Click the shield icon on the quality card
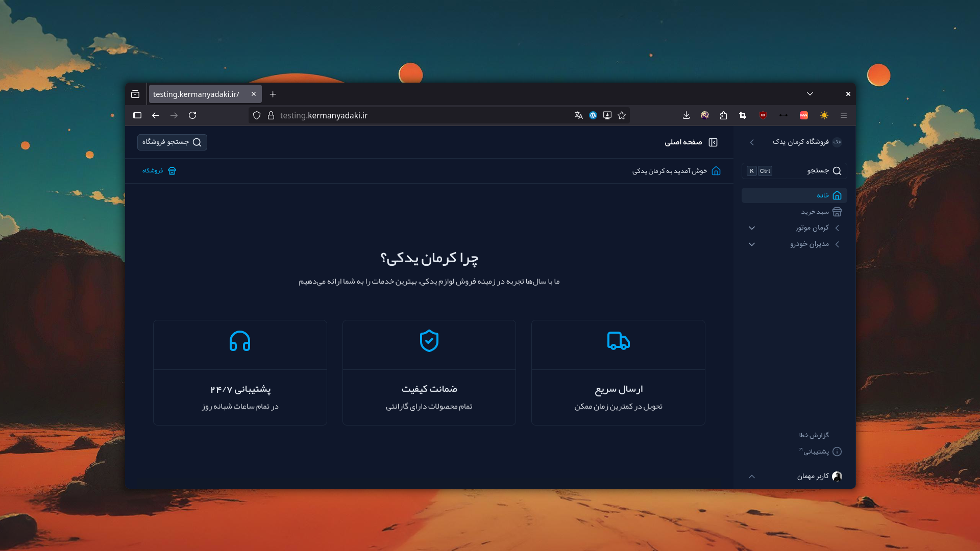 pyautogui.click(x=429, y=341)
